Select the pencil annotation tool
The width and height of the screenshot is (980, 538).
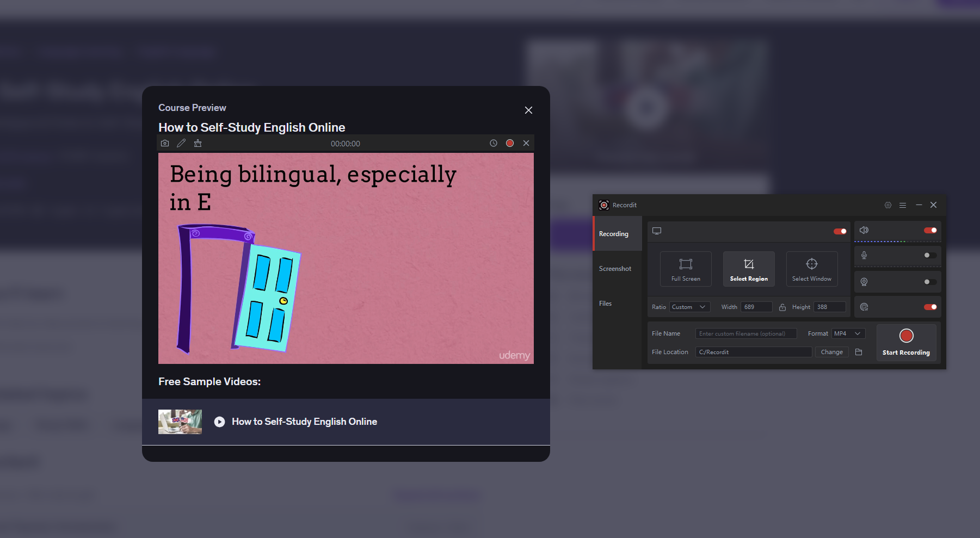coord(181,143)
